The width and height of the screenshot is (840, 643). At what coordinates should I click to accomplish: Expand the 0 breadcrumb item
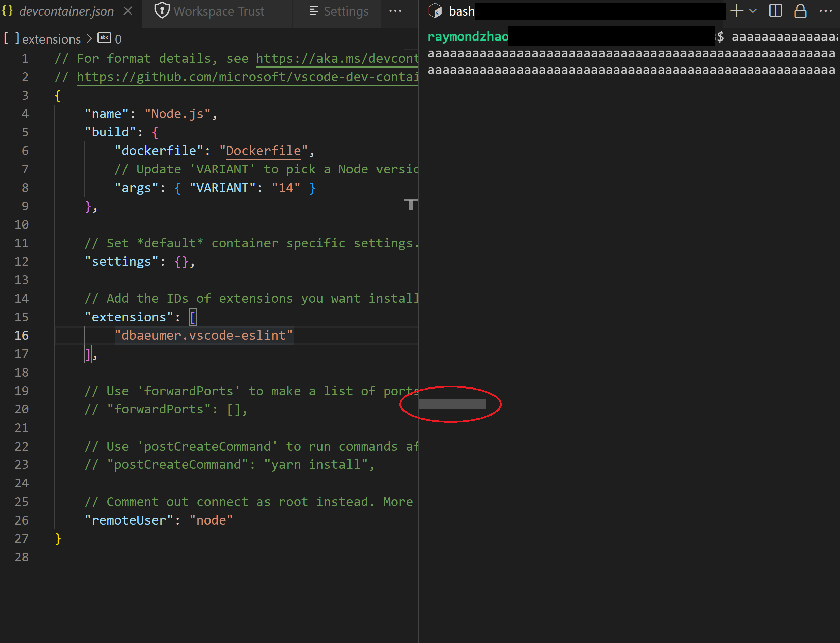119,38
